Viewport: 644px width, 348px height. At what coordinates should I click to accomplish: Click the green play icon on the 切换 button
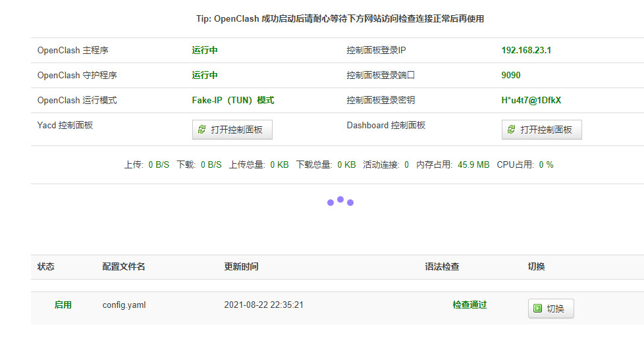(537, 308)
